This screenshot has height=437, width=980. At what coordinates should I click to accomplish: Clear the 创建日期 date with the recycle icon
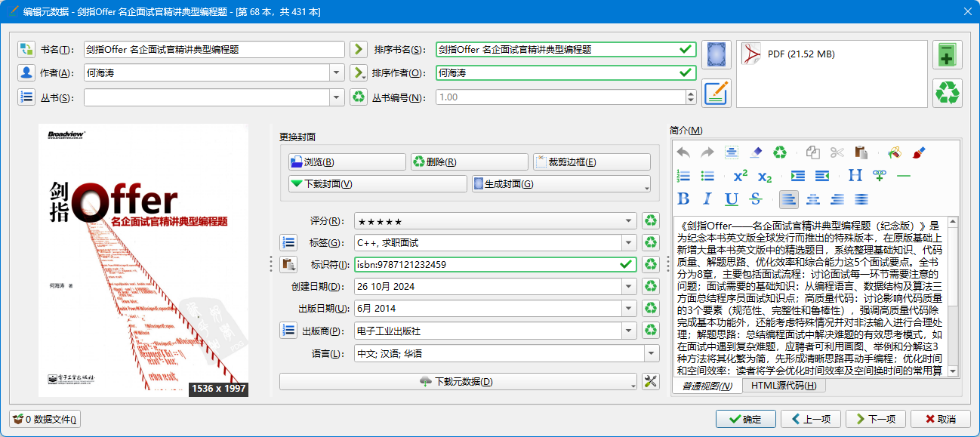[x=650, y=287]
